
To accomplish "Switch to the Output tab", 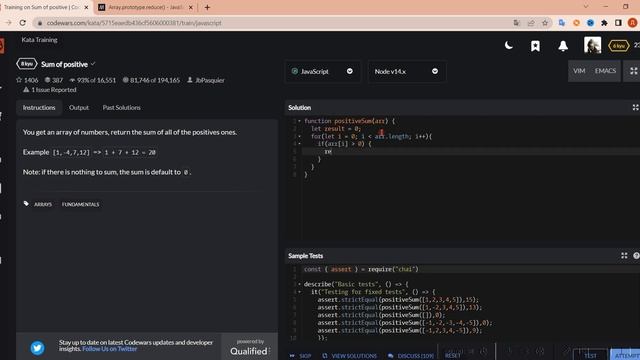I will 78,107.
